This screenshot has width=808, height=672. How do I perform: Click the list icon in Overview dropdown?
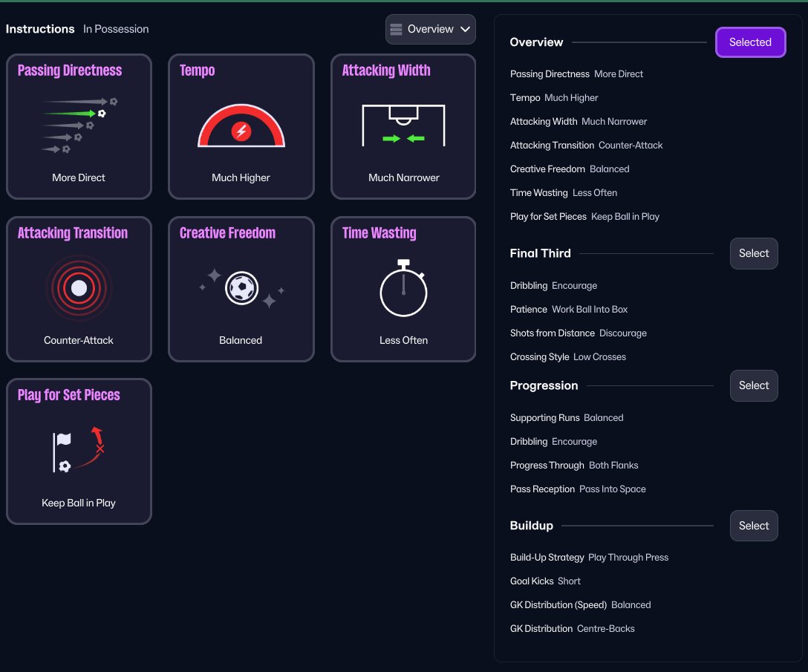[396, 30]
